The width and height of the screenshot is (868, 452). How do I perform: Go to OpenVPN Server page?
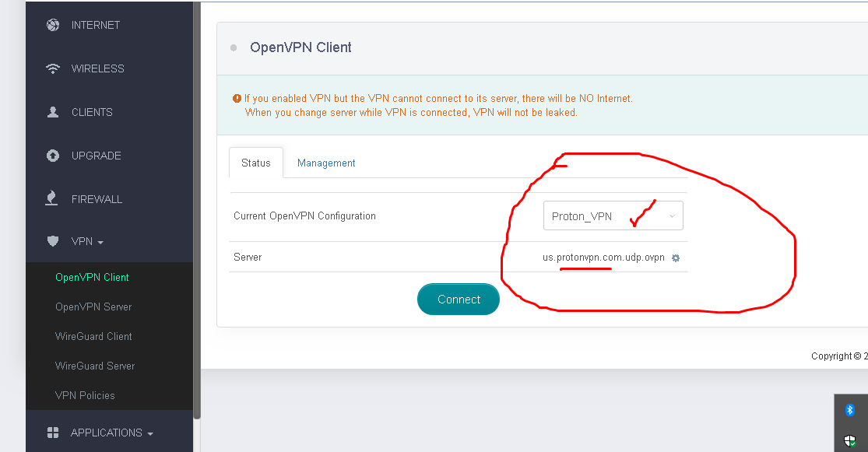click(x=93, y=307)
